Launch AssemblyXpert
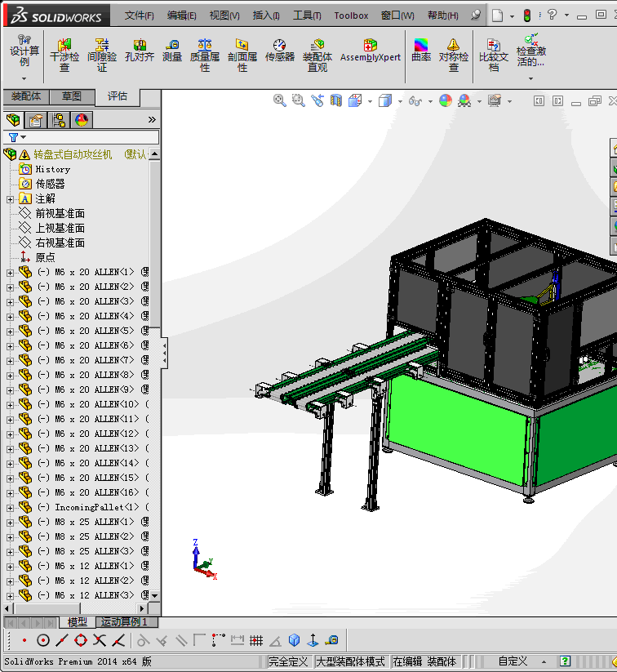The height and width of the screenshot is (672, 617). (x=371, y=51)
